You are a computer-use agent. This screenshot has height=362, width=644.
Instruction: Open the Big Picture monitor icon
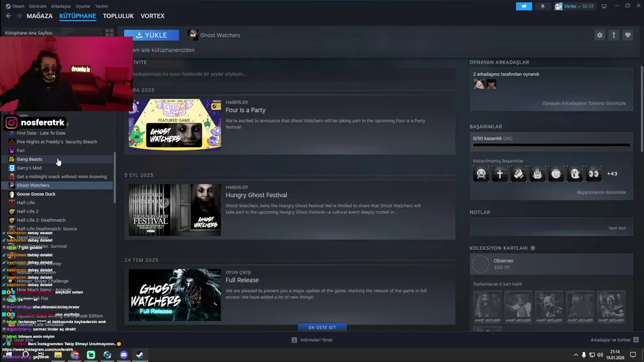(604, 6)
